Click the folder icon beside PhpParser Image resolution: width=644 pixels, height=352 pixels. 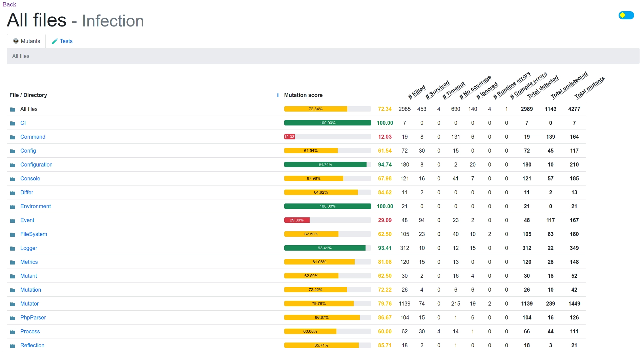(13, 318)
